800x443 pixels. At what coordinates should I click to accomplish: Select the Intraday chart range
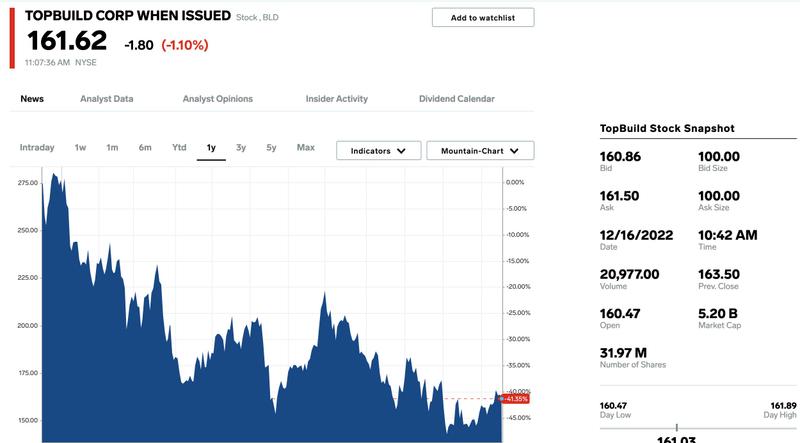tap(37, 147)
